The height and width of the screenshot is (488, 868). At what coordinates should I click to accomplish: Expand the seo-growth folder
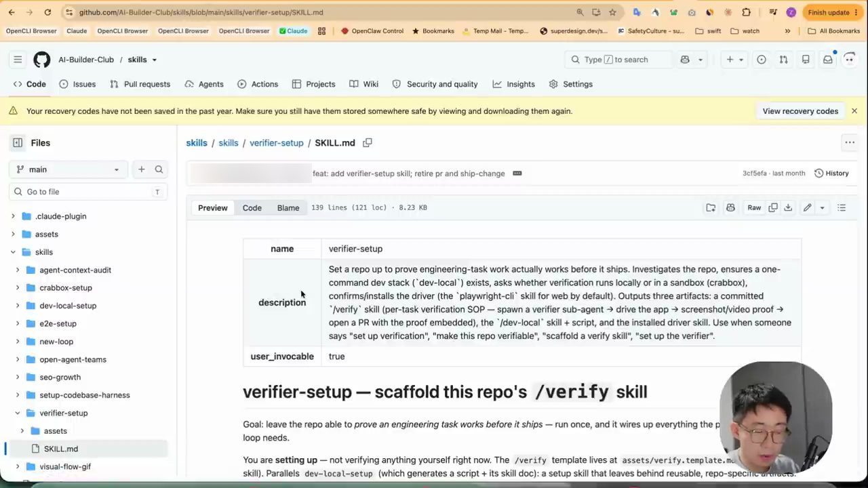point(18,378)
